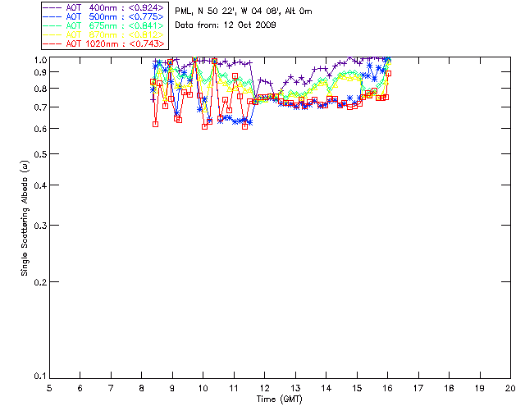Viewport: 525px width, 420px height.
Task: Click the x-axis label 5
Action: click(49, 388)
